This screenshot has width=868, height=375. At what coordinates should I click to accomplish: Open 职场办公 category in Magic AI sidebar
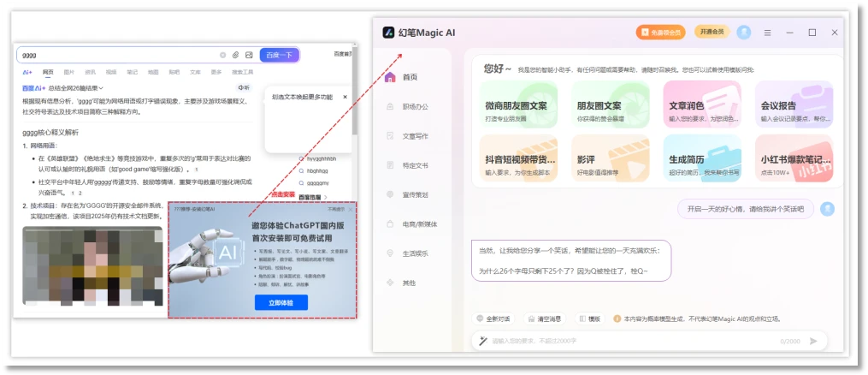pyautogui.click(x=408, y=106)
